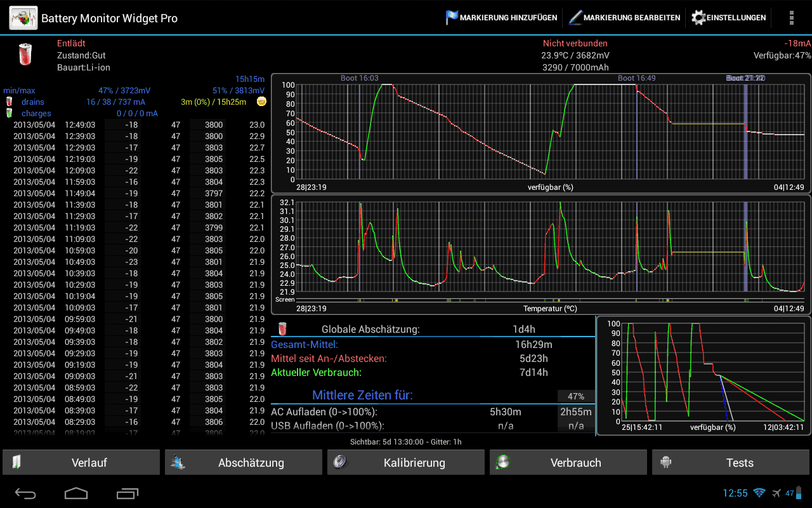Tap the 2h55m AC charge time value

576,411
